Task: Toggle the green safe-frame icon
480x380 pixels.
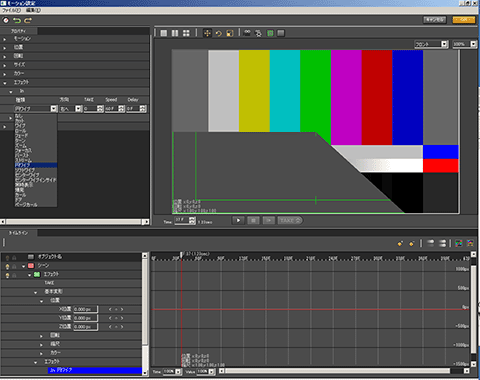Action: point(270,33)
